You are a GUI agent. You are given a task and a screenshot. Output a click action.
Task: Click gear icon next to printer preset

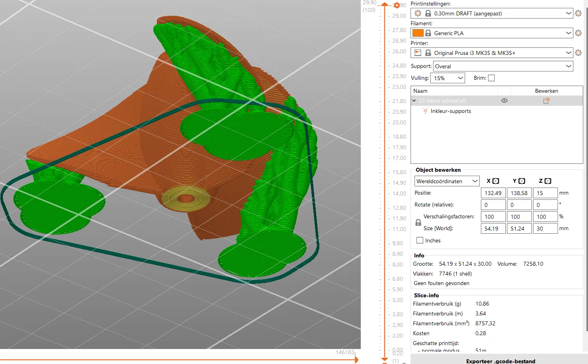pyautogui.click(x=578, y=53)
